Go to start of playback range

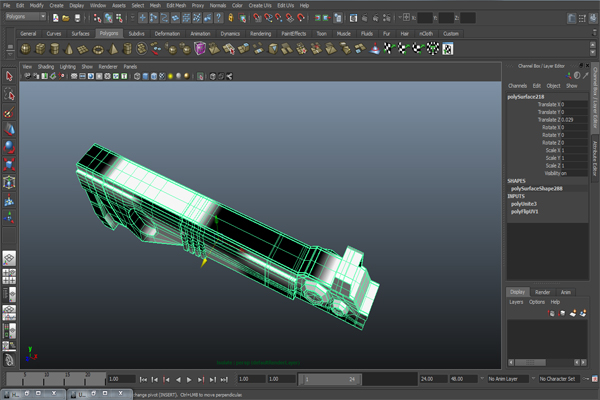click(x=143, y=380)
